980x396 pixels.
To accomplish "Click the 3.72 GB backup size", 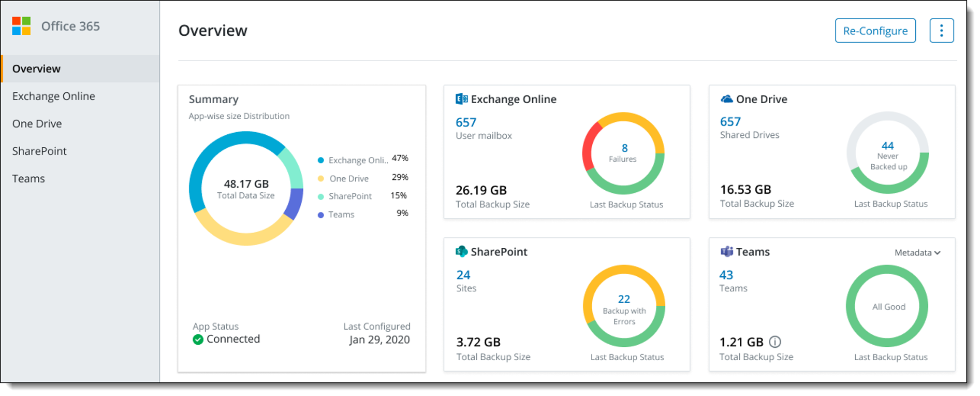I will click(x=478, y=342).
